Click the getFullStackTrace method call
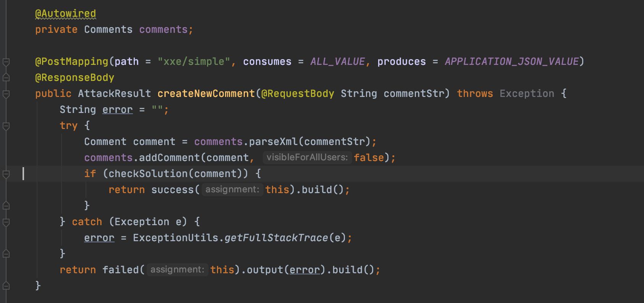 (x=276, y=238)
